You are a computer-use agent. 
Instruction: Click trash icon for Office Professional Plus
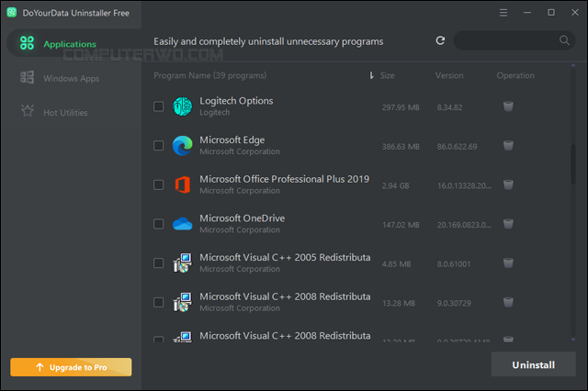coord(508,184)
